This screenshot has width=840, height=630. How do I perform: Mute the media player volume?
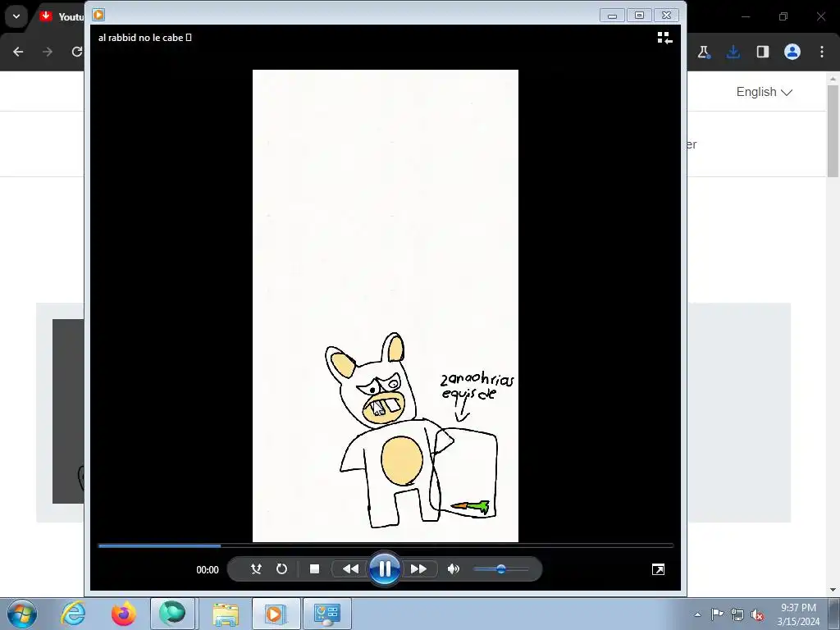[x=453, y=569]
